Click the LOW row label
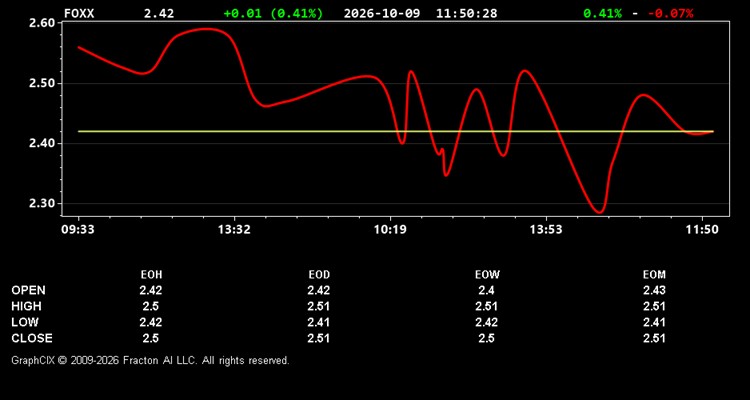 tap(25, 322)
